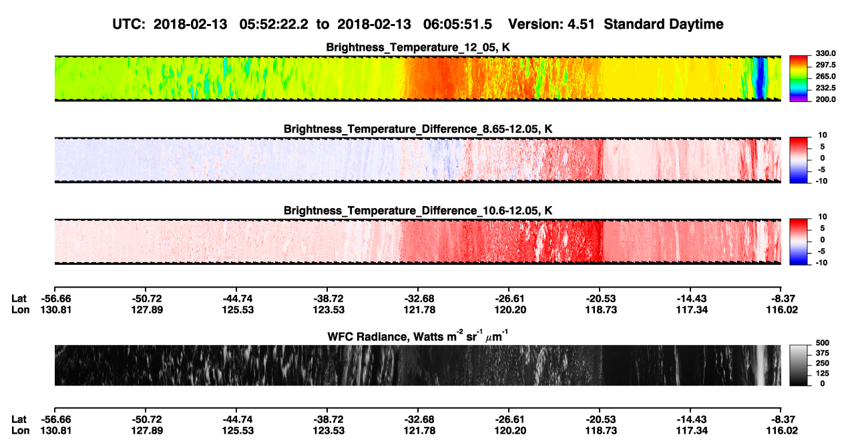868x445 pixels.
Task: Click upper axis longitude 118.73 label
Action: (x=600, y=310)
